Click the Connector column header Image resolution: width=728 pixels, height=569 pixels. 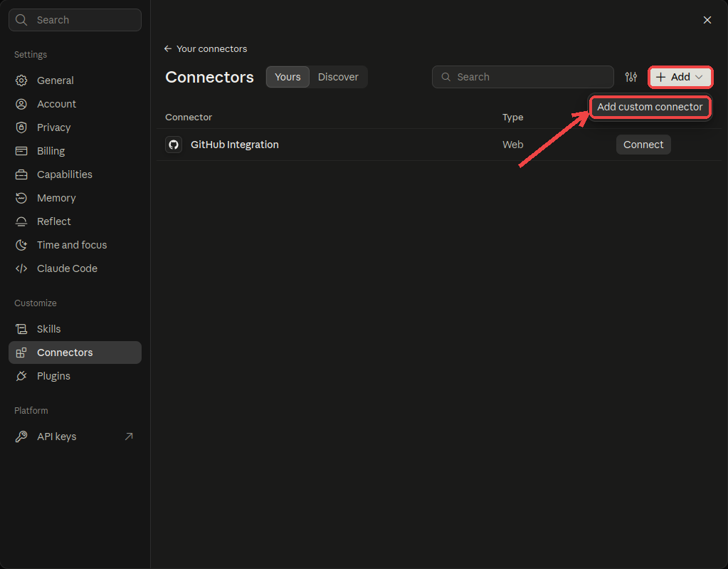(189, 117)
